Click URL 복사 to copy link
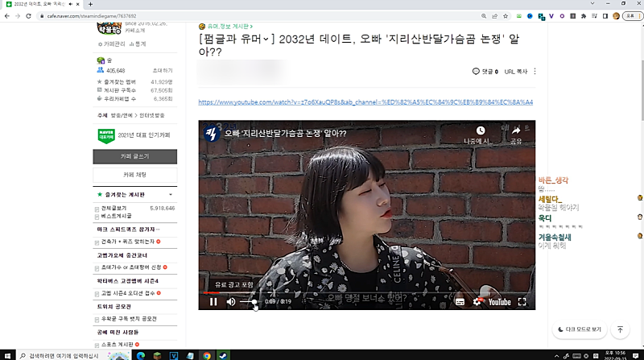644x360 pixels. coord(515,72)
